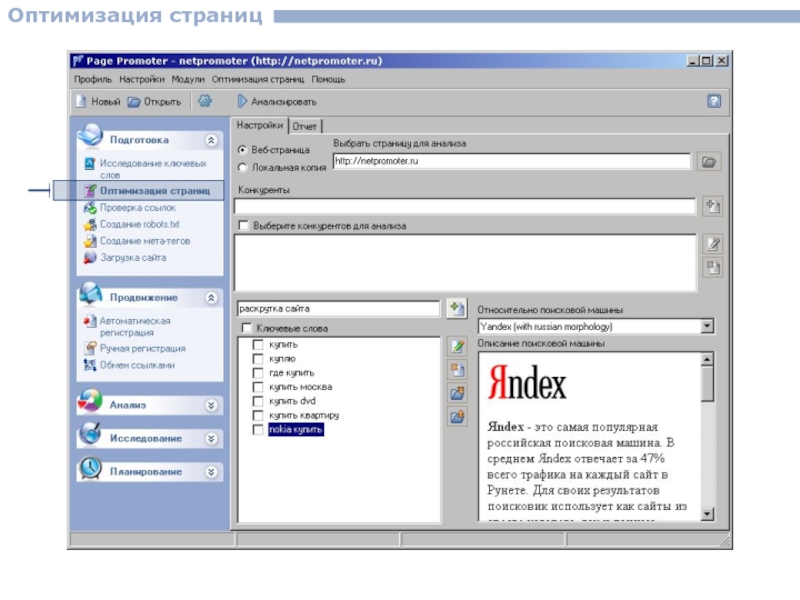This screenshot has width=800, height=600.
Task: Open help question mark icon
Action: coord(714,101)
